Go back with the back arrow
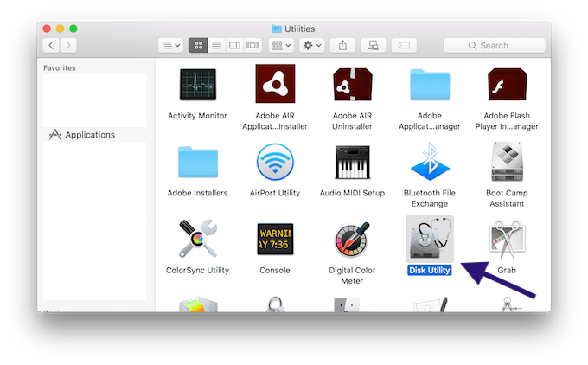The image size is (588, 365). pyautogui.click(x=51, y=45)
